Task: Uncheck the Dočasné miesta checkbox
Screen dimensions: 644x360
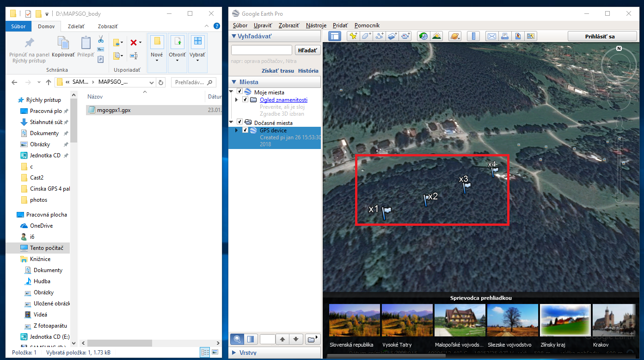Action: pyautogui.click(x=239, y=123)
